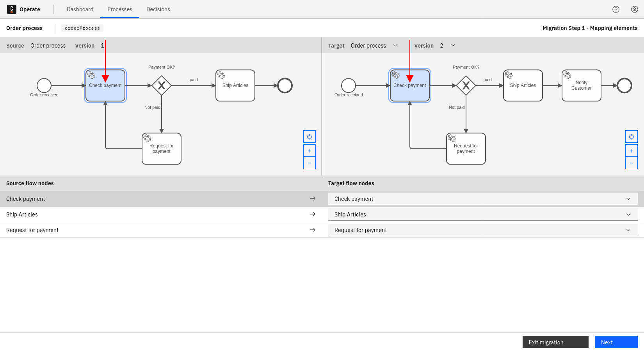Zoom in on the target diagram
This screenshot has height=351, width=644.
point(632,150)
